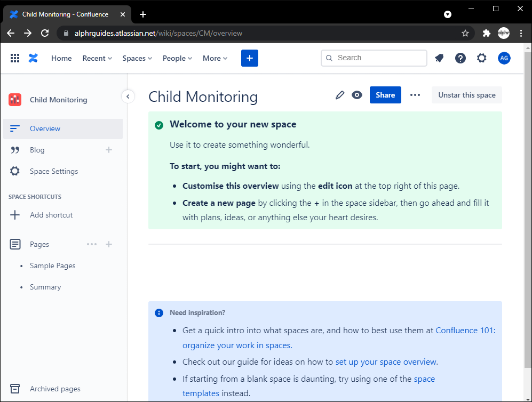
Task: Click the blue Share button
Action: tap(385, 95)
